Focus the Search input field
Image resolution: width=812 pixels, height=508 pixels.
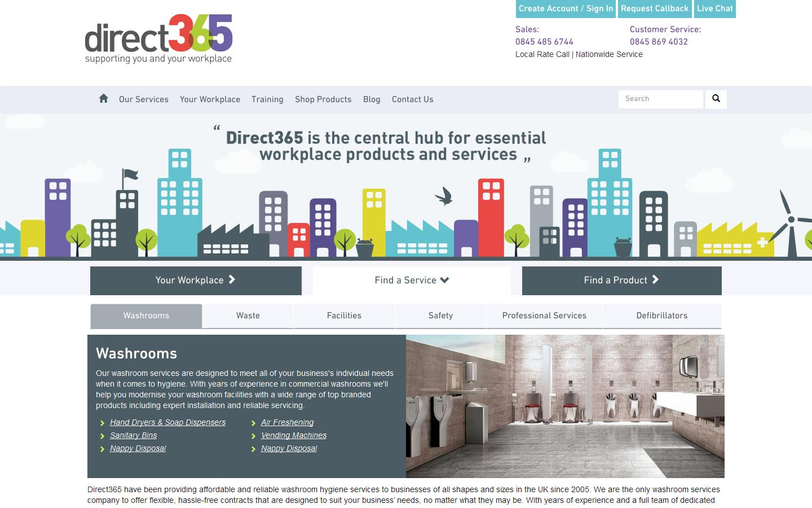(660, 99)
